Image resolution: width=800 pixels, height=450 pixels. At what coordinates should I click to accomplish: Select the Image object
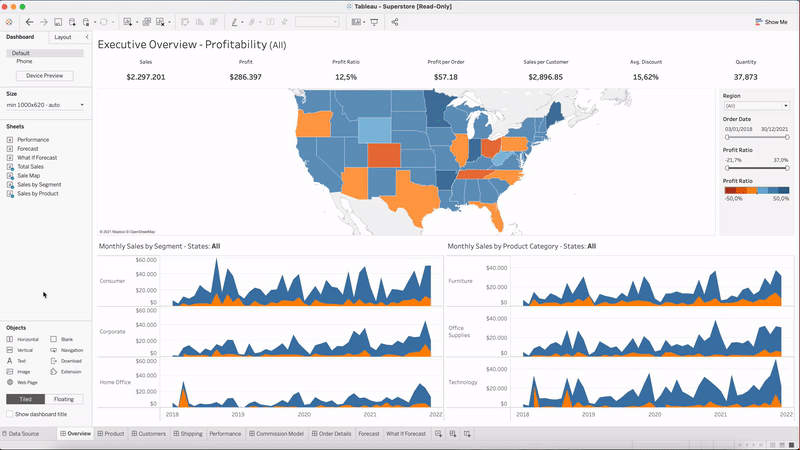[18, 372]
